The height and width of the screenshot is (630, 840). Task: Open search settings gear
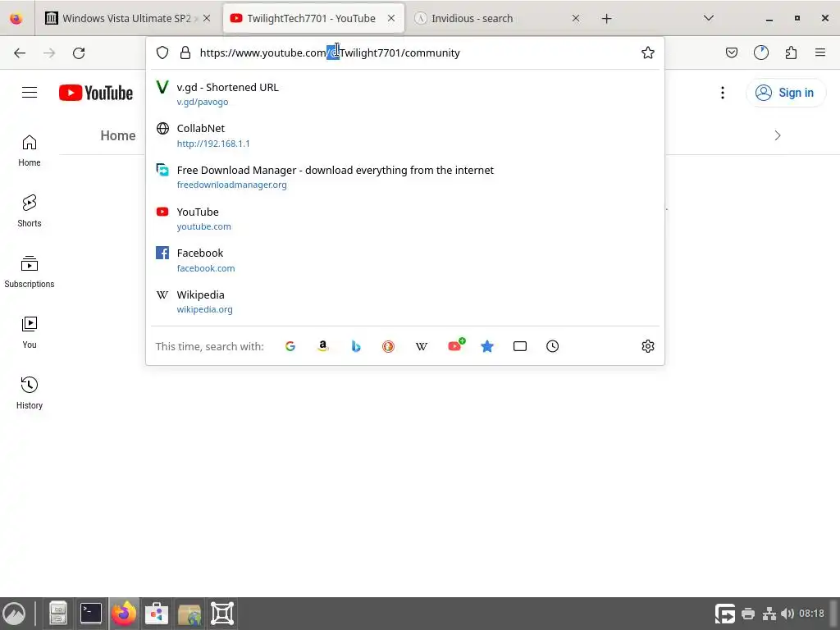coord(648,346)
